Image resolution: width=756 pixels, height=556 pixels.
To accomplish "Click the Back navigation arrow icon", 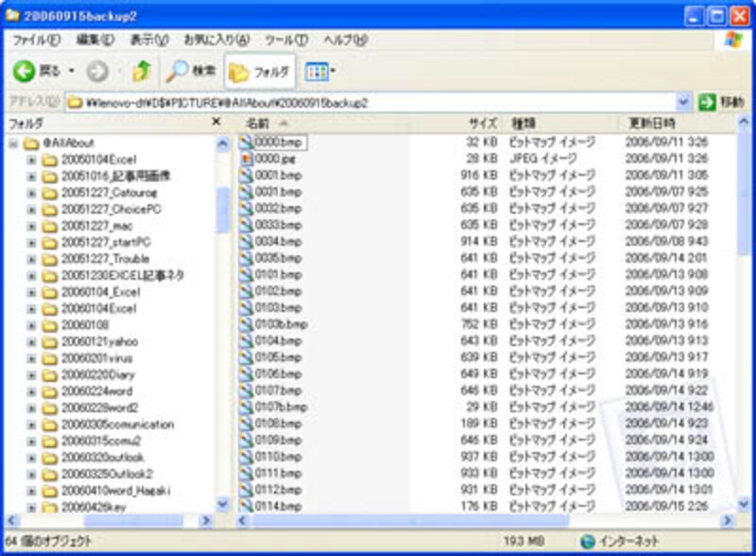I will (25, 71).
